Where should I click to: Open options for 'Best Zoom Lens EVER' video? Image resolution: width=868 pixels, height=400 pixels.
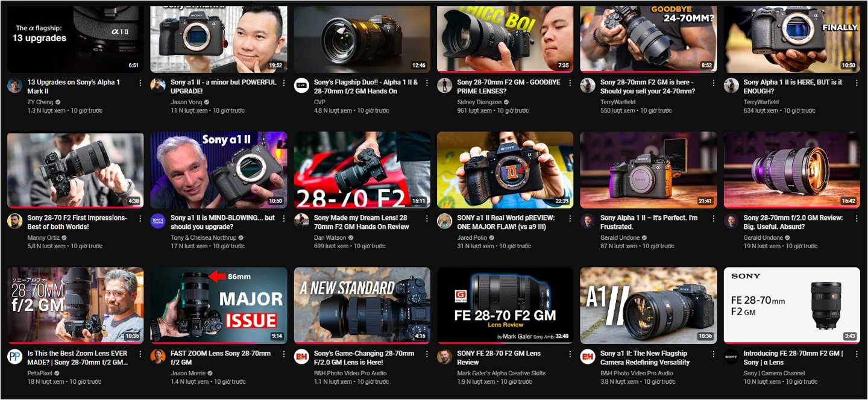pyautogui.click(x=140, y=354)
